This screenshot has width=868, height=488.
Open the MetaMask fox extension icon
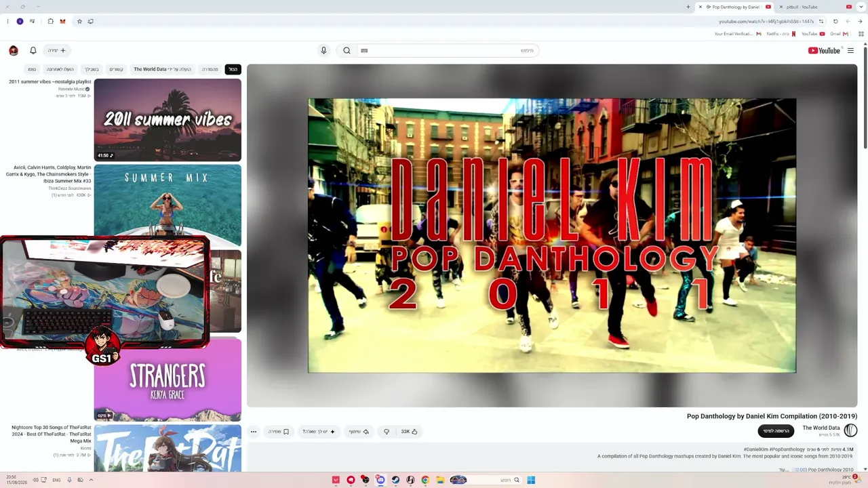pos(62,21)
